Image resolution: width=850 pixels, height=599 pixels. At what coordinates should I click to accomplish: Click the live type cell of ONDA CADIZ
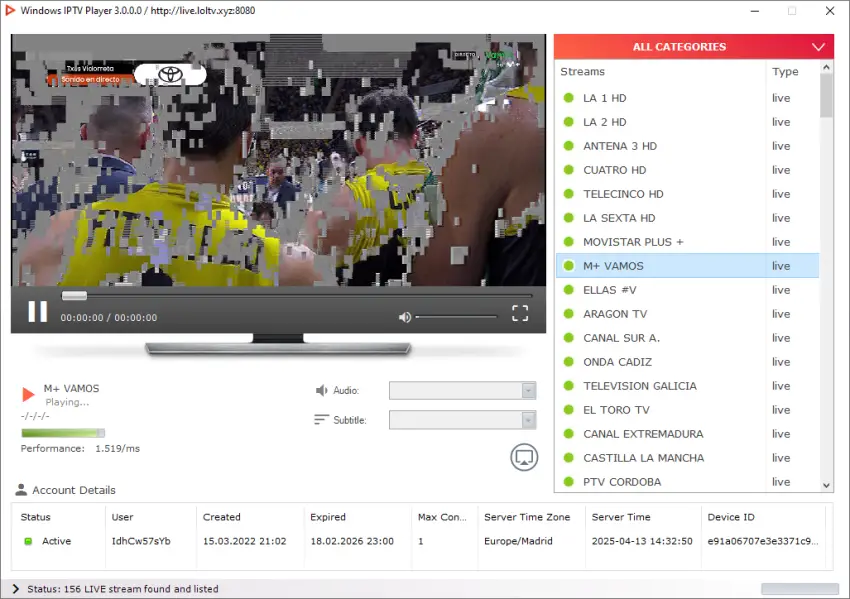point(781,362)
